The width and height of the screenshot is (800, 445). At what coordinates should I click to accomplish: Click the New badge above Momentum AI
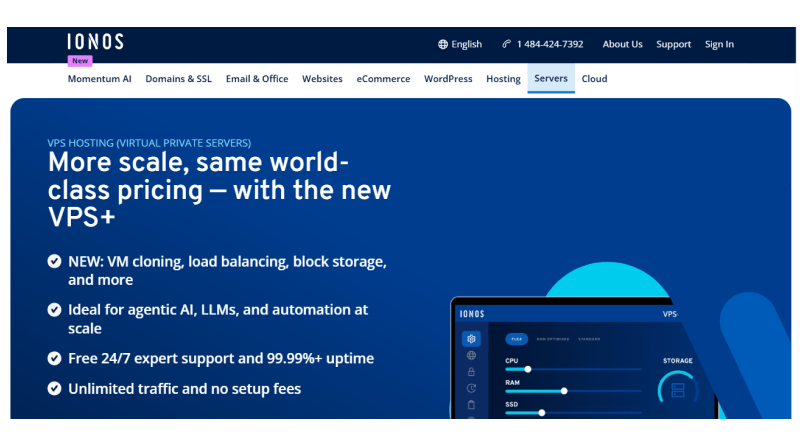(80, 61)
